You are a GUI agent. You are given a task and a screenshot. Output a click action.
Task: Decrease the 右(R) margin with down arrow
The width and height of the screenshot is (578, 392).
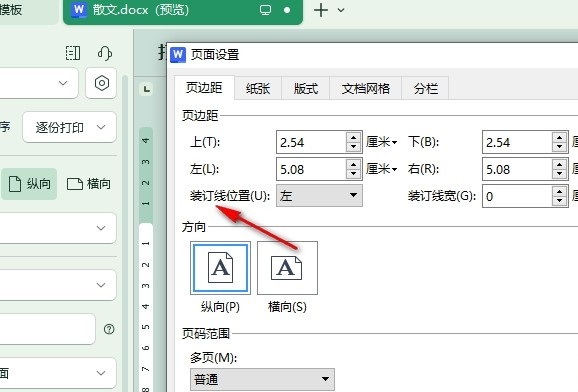(x=560, y=174)
